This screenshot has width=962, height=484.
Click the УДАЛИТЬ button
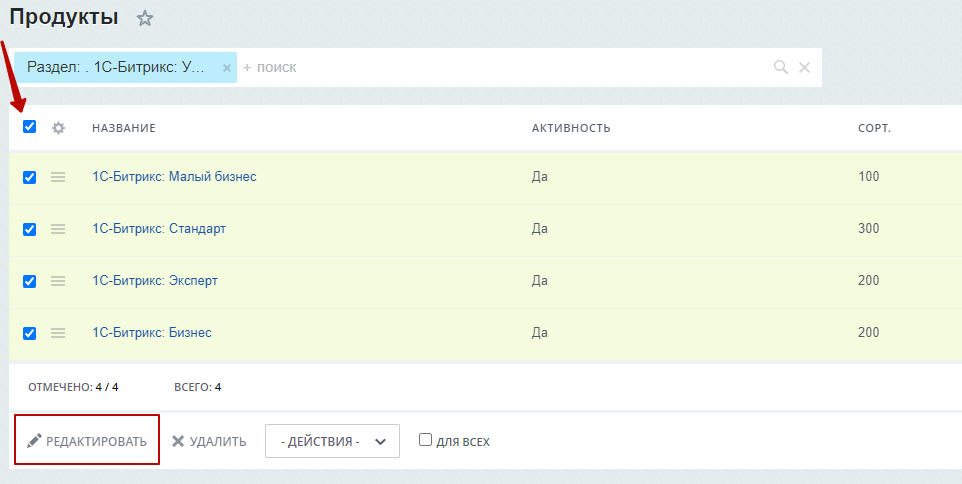pos(209,442)
